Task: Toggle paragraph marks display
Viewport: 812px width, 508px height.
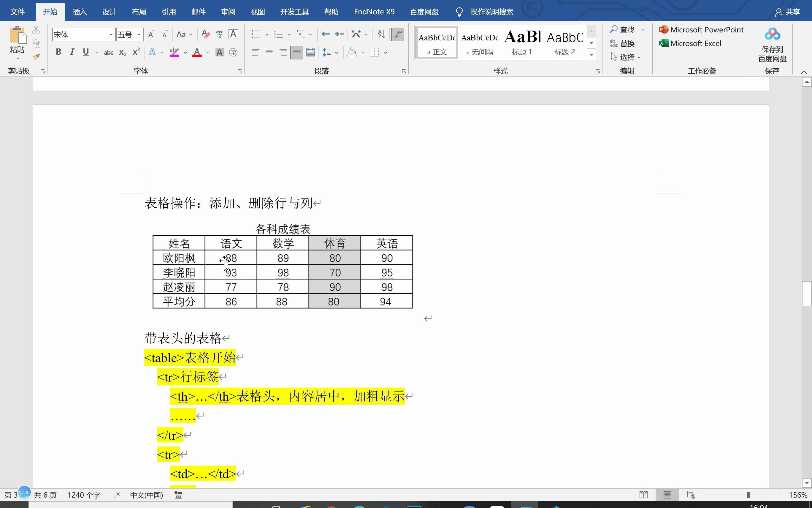Action: point(398,34)
